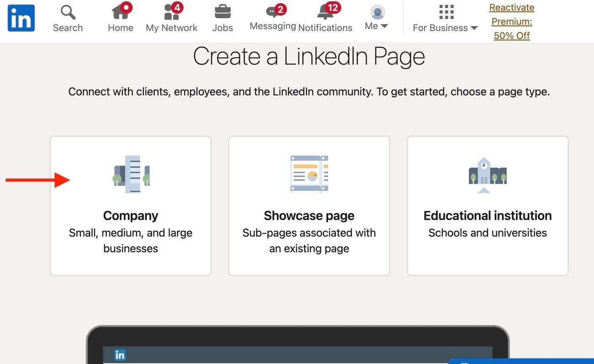Viewport: 594px width, 364px height.
Task: Expand the For Business dropdown arrow
Action: (474, 28)
